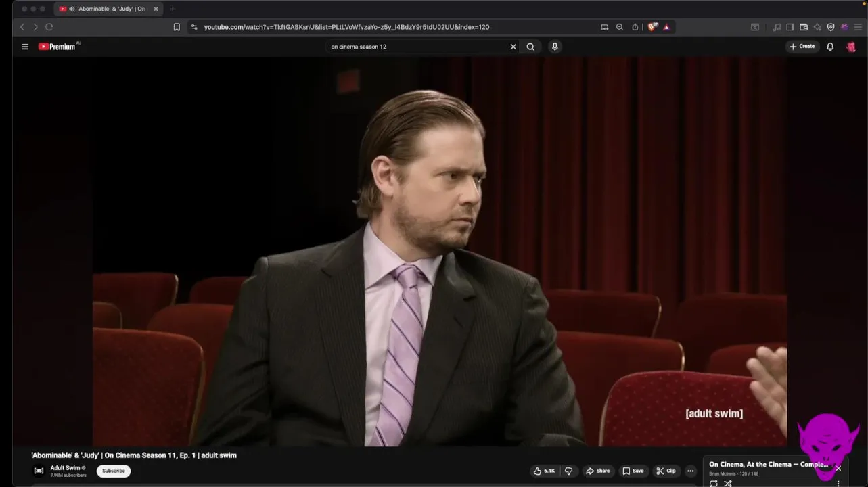Open YouTube notifications bell
The image size is (868, 487).
[x=830, y=47]
